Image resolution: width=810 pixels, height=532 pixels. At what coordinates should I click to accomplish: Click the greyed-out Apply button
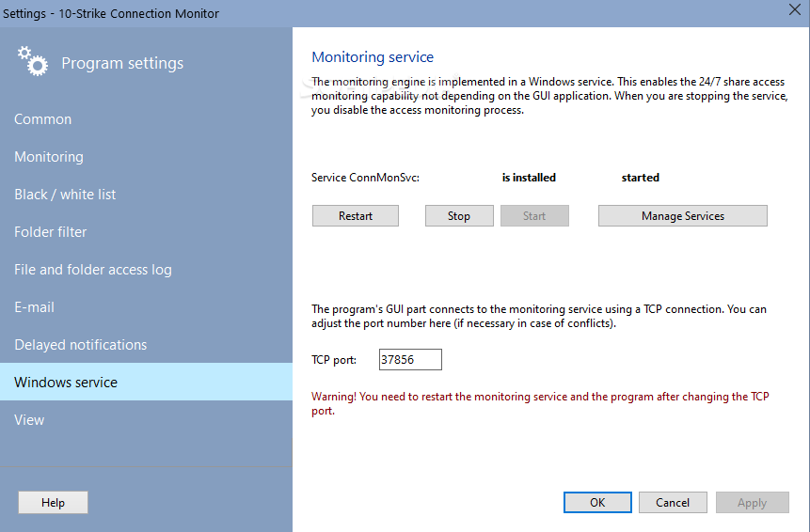753,503
